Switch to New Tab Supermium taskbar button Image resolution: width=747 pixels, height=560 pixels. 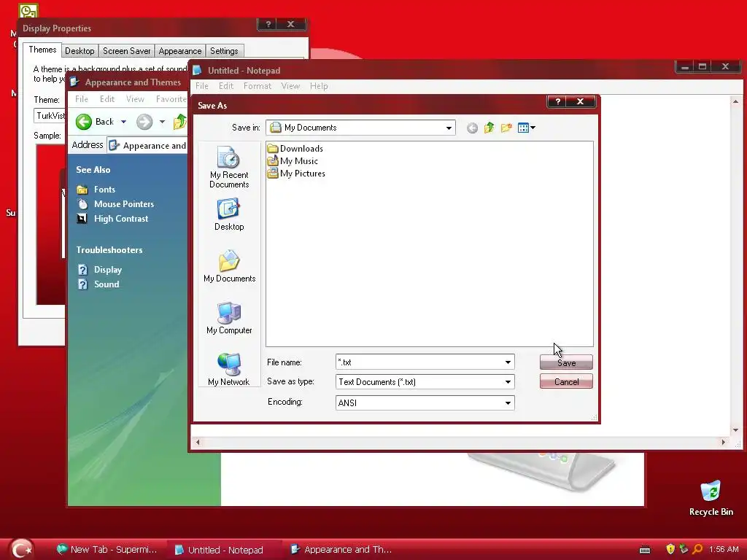click(x=107, y=550)
